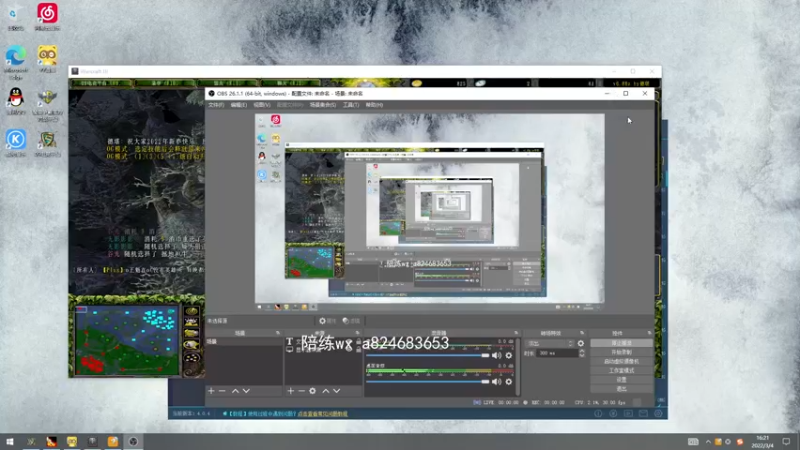The height and width of the screenshot is (450, 800).
Task: Open source properties gear in Sources panel
Action: pos(312,391)
